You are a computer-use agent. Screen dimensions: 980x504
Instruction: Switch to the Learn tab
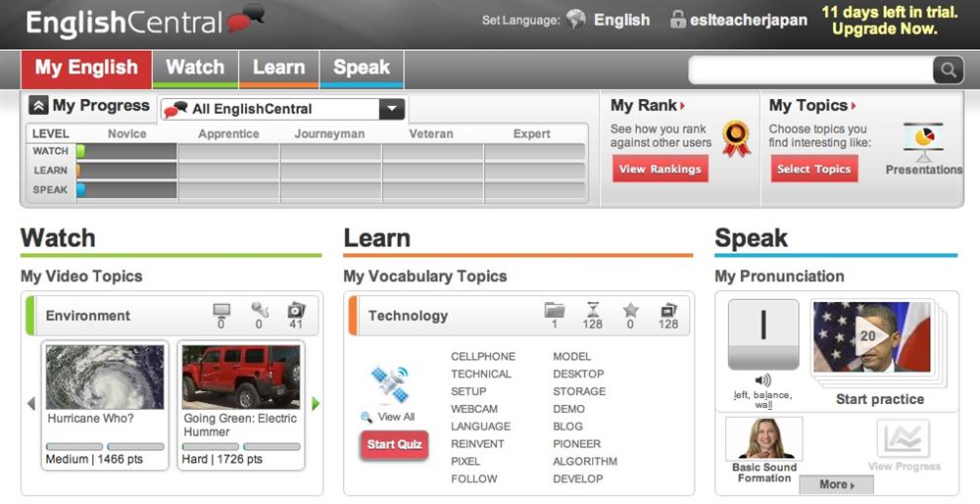pyautogui.click(x=278, y=69)
